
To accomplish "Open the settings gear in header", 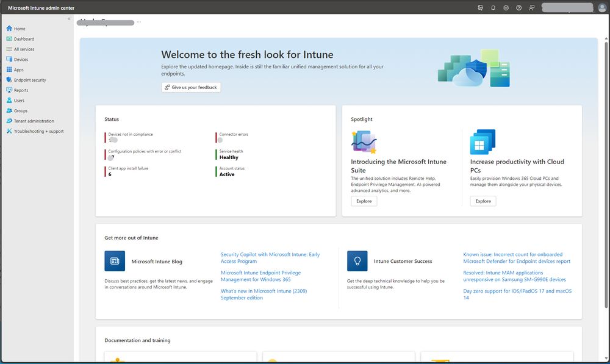I will [x=506, y=8].
